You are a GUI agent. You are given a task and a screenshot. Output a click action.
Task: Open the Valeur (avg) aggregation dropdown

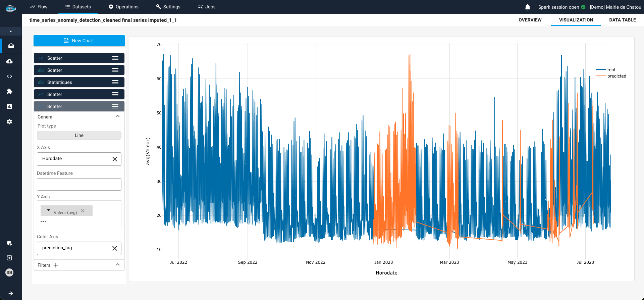coord(49,211)
